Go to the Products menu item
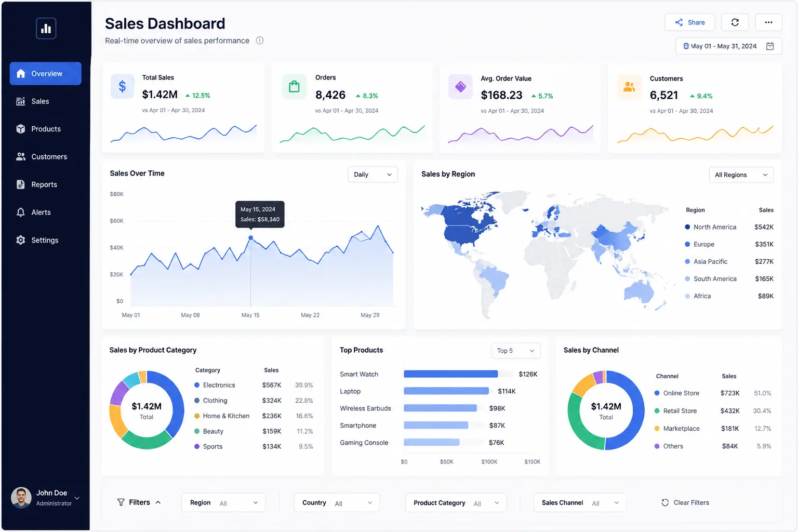Image resolution: width=798 pixels, height=532 pixels. tap(45, 129)
